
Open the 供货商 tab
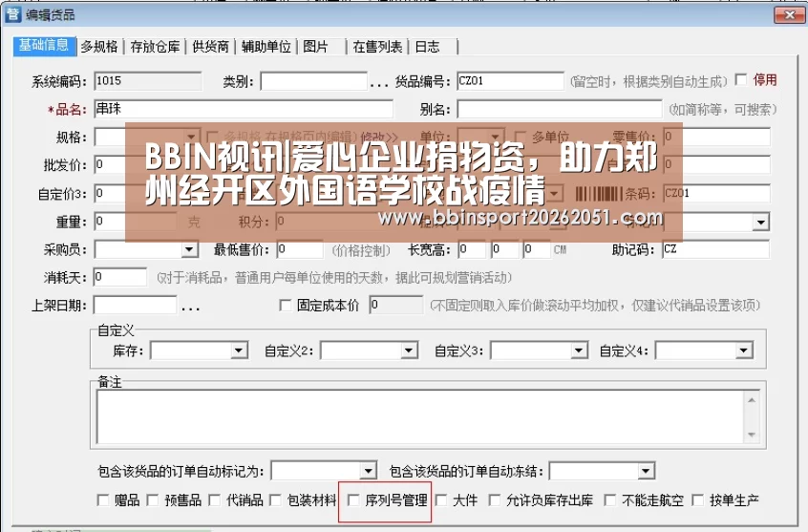click(x=210, y=47)
